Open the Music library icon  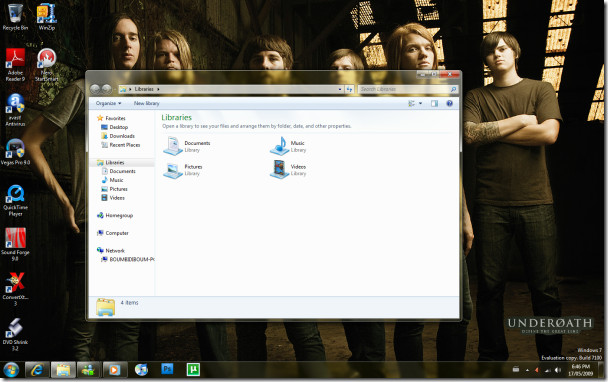click(x=280, y=146)
